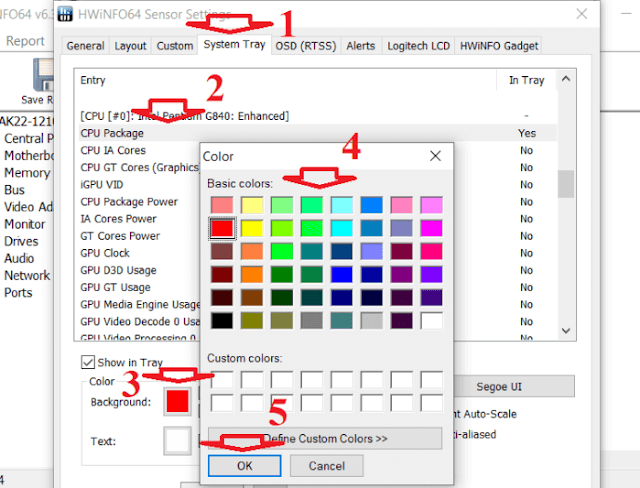Screen dimensions: 640x488
Task: Select the bright lime green basic color
Action: click(x=282, y=251)
